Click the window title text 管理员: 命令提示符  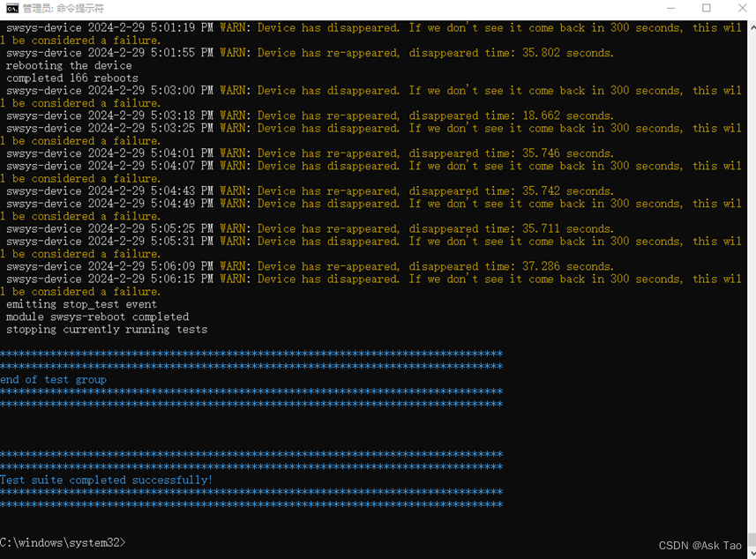[x=64, y=8]
